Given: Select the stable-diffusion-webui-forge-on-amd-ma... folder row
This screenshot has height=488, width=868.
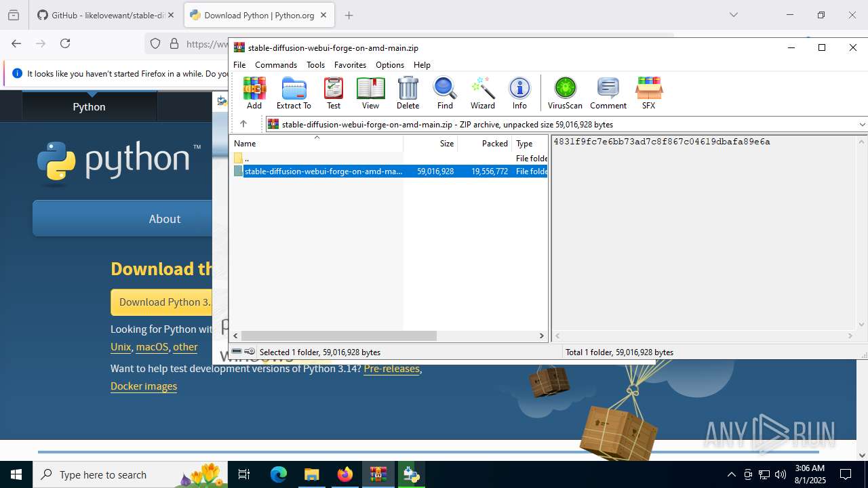Looking at the screenshot, I should click(389, 171).
